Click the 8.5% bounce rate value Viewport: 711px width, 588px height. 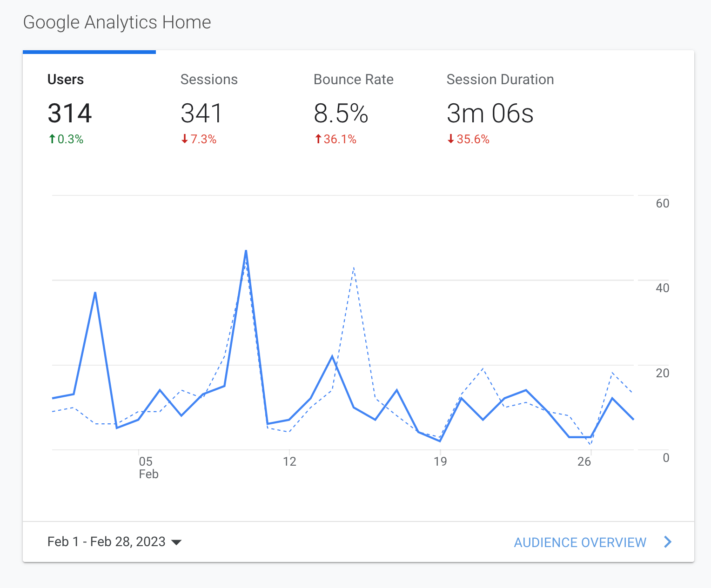pyautogui.click(x=341, y=113)
